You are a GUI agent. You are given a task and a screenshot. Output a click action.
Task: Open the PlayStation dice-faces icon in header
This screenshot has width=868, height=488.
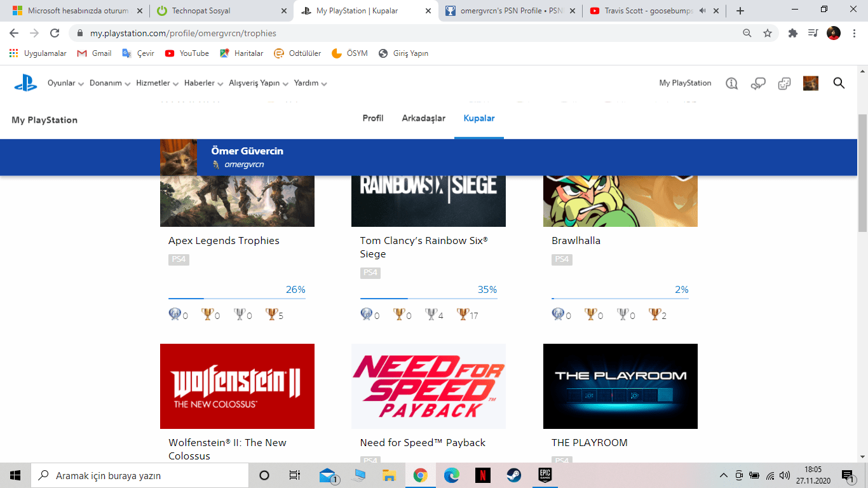pyautogui.click(x=785, y=83)
